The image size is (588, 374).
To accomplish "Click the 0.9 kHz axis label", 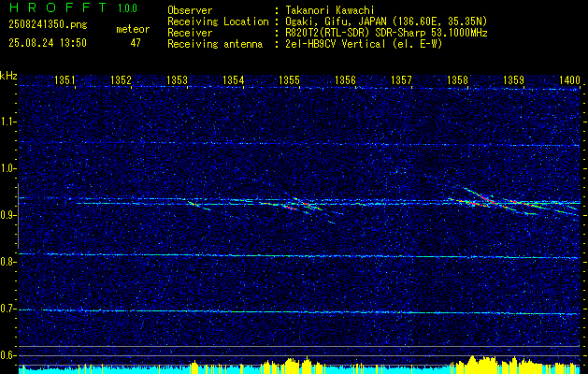I will (7, 216).
